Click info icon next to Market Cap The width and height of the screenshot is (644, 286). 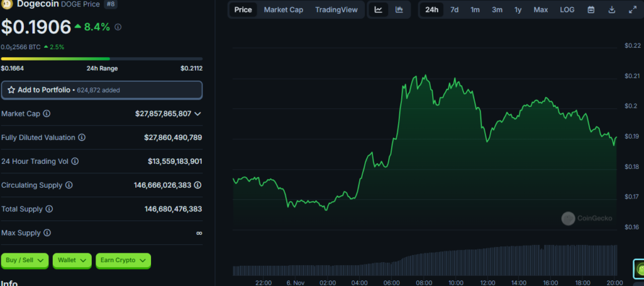pyautogui.click(x=47, y=113)
